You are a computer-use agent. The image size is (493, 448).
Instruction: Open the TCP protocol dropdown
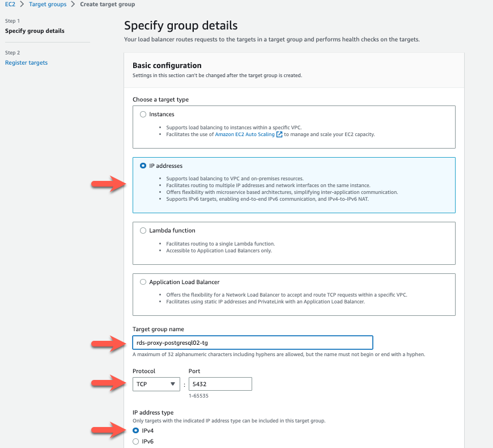(156, 384)
